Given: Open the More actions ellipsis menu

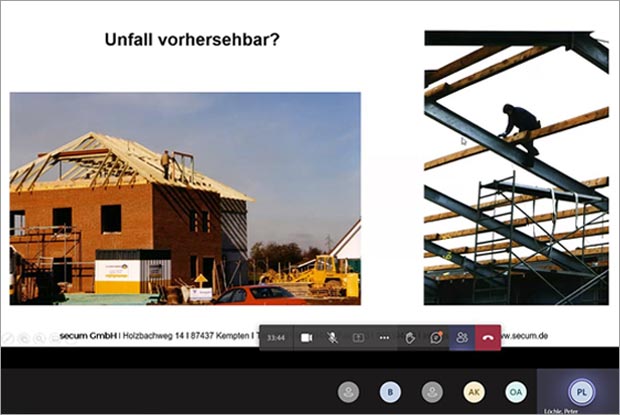Looking at the screenshot, I should (384, 338).
